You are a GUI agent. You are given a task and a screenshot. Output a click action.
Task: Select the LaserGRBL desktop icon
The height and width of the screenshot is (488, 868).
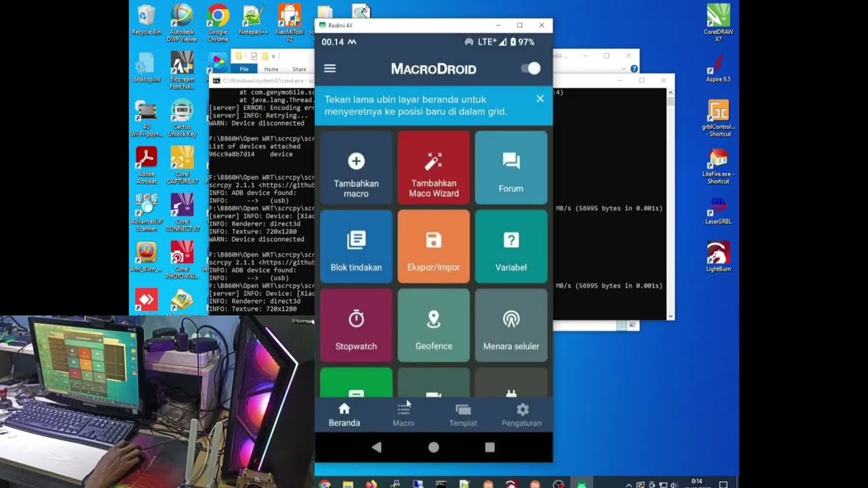pos(718,211)
